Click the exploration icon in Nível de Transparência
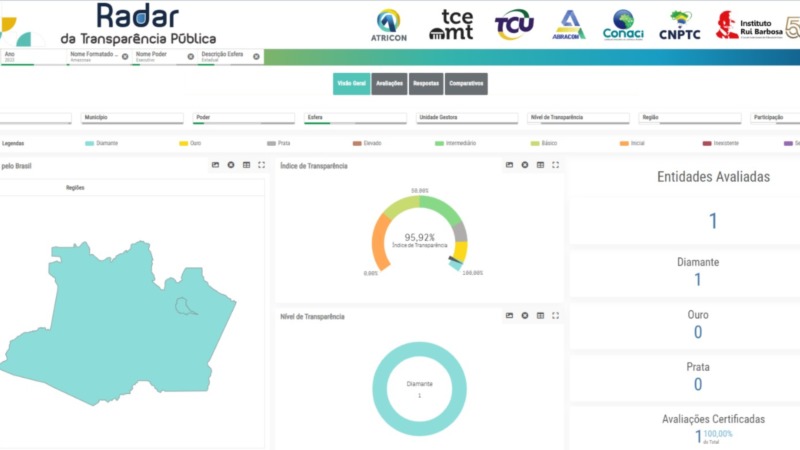The image size is (800, 450). pos(524,315)
